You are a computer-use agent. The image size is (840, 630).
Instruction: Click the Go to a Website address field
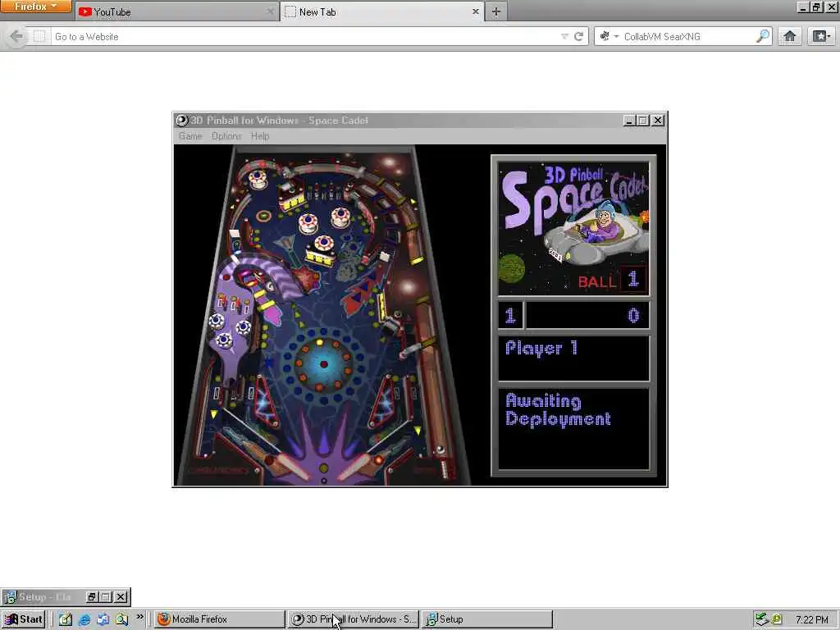pyautogui.click(x=305, y=36)
